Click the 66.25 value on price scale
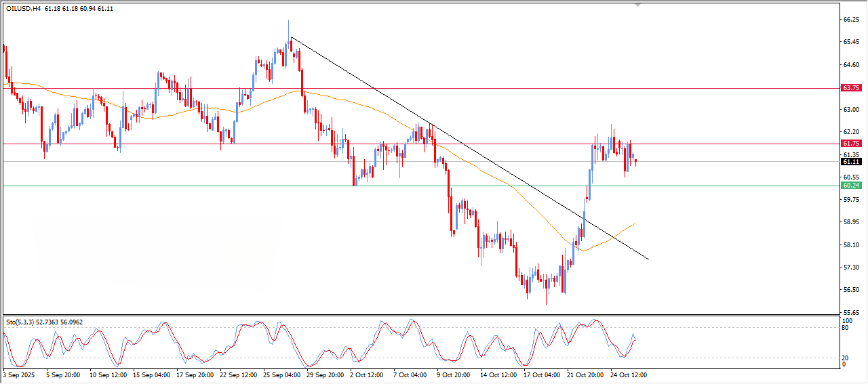 (850, 20)
